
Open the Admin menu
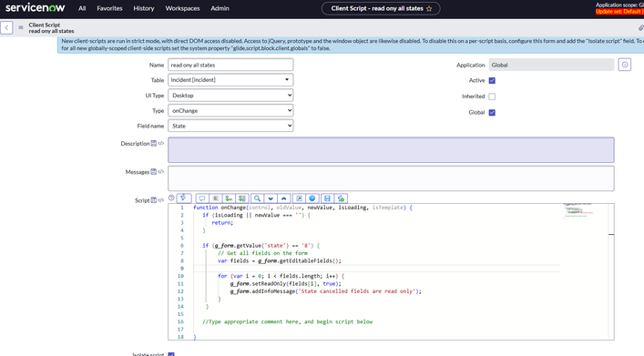pos(220,8)
